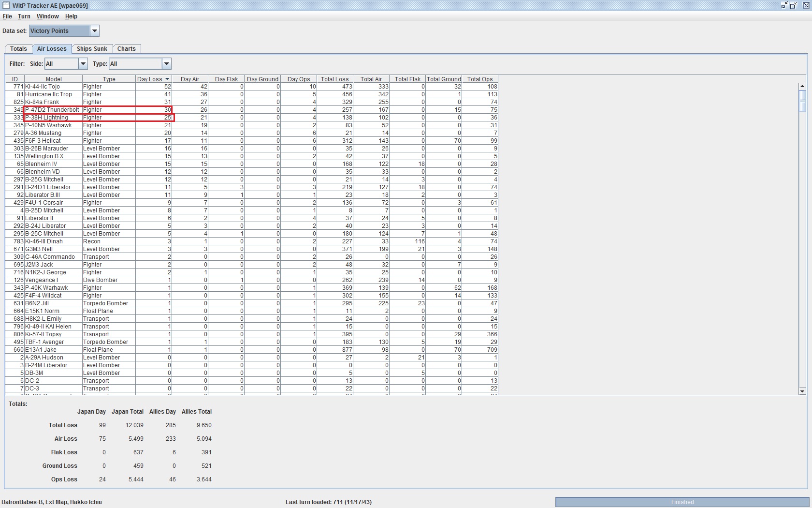This screenshot has width=812, height=508.
Task: Select the F4U-1 Corsair row
Action: (251, 203)
